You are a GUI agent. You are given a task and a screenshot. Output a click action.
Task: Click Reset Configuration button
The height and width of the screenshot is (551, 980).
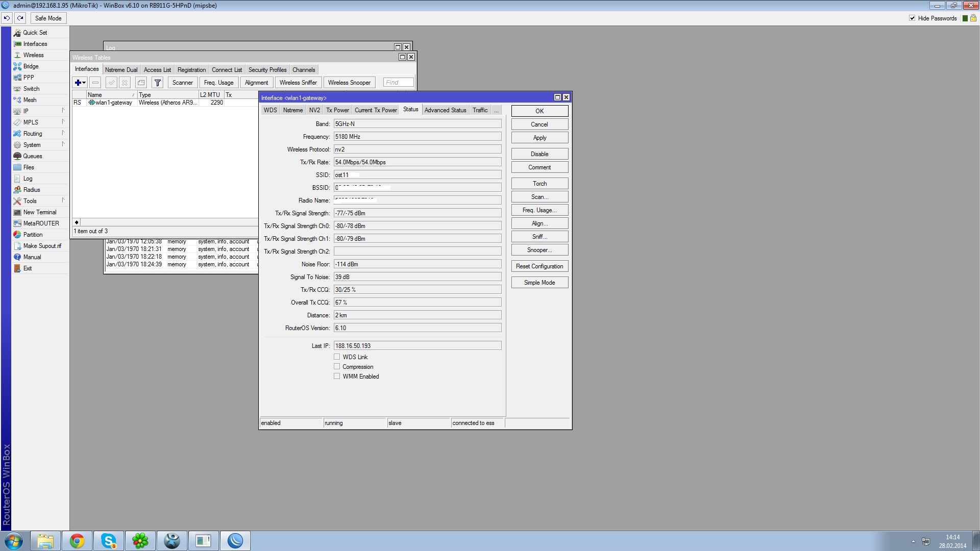(540, 266)
